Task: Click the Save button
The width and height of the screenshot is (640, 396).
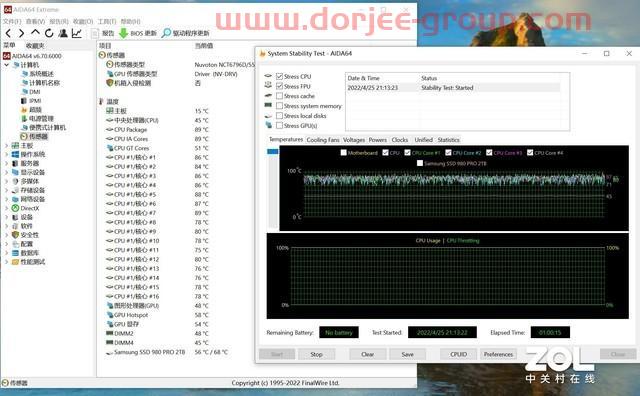Action: [x=407, y=354]
